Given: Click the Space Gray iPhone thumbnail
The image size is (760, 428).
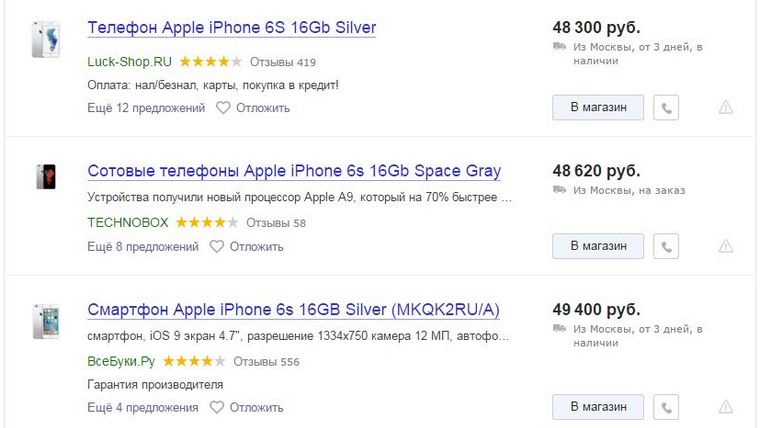Looking at the screenshot, I should point(46,176).
